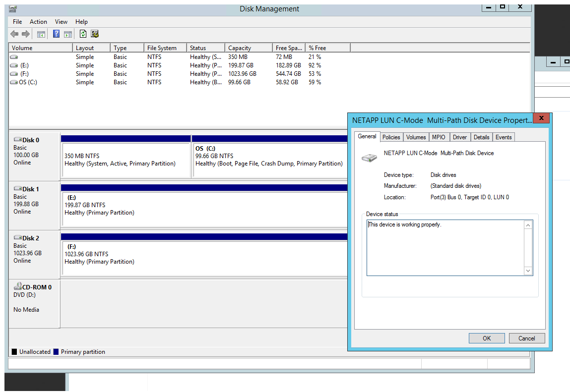Open the File menu
Image resolution: width=570 pixels, height=392 pixels.
point(17,22)
